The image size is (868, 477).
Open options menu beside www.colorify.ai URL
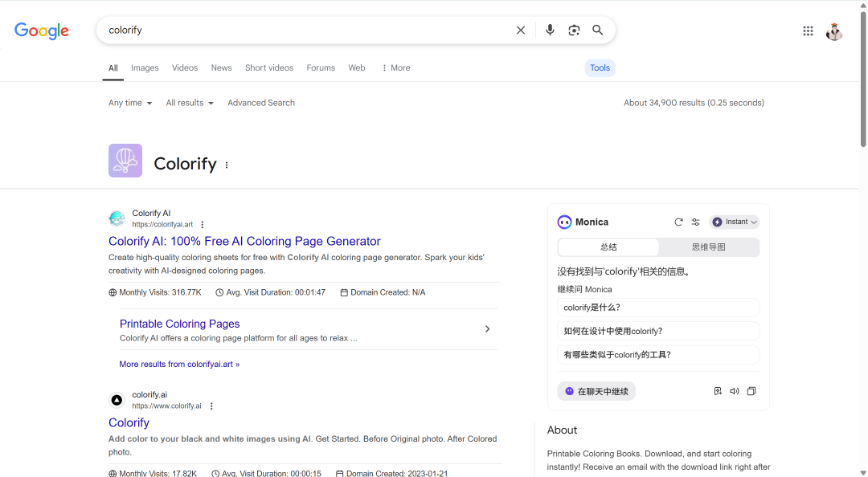211,406
